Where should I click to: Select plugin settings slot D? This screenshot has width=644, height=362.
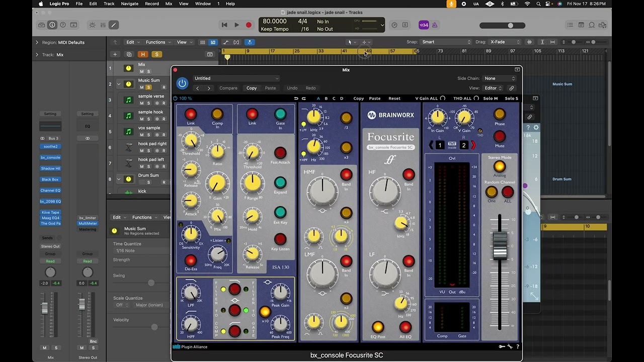pos(342,99)
